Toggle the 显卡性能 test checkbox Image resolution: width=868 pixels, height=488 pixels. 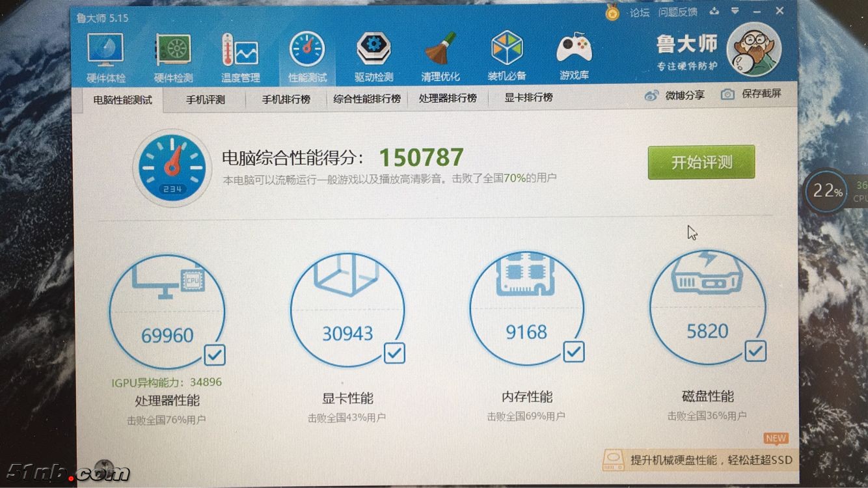point(394,353)
